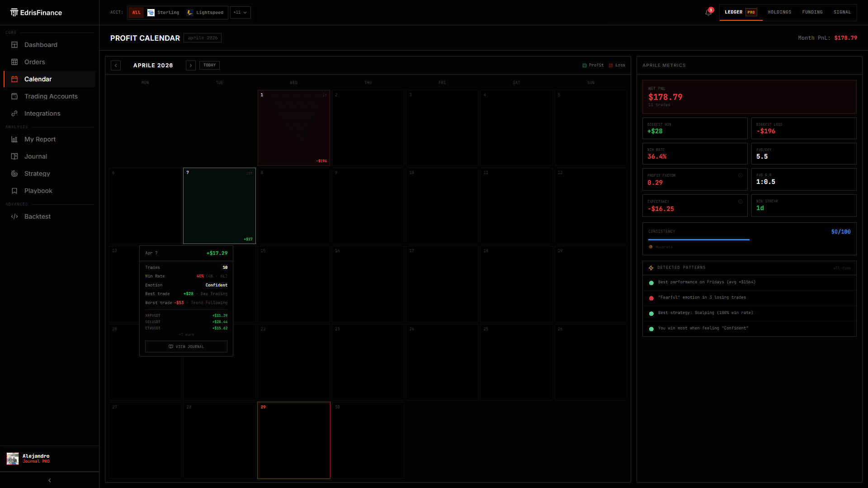Click the aprile 2026 date badge

[x=203, y=38]
